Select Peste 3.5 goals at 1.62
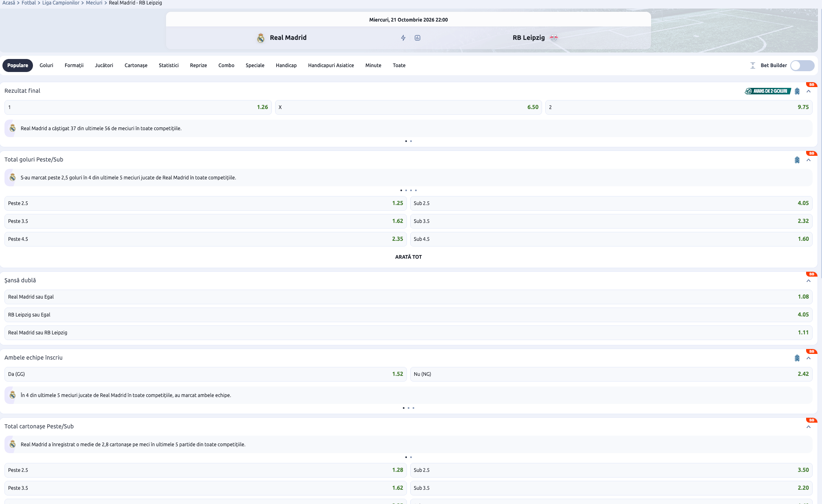822x504 pixels. click(x=205, y=221)
